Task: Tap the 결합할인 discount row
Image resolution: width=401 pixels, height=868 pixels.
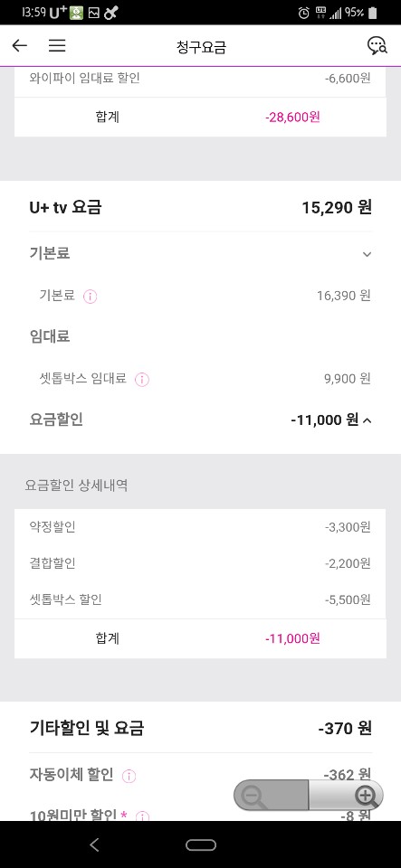Action: click(x=200, y=563)
